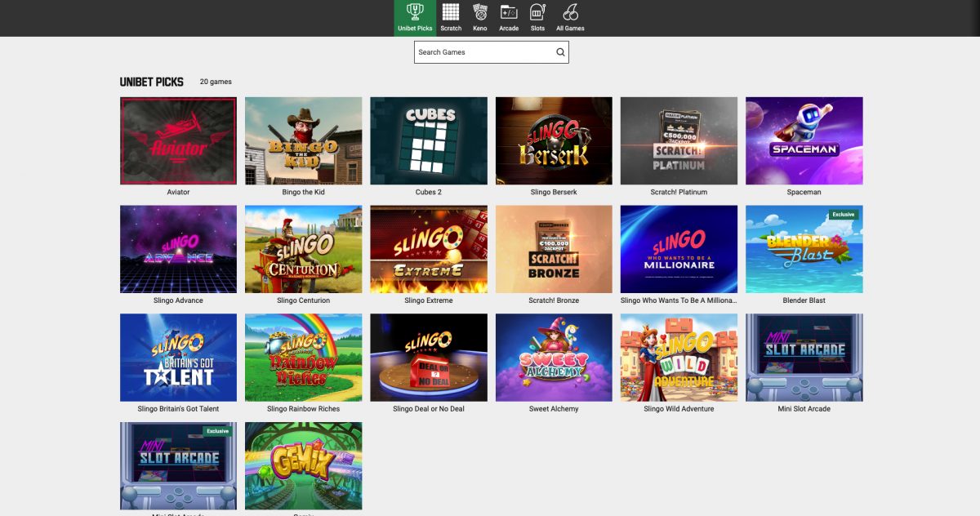This screenshot has width=980, height=516.
Task: Select the Cubes 2 game thumbnail
Action: pos(429,141)
